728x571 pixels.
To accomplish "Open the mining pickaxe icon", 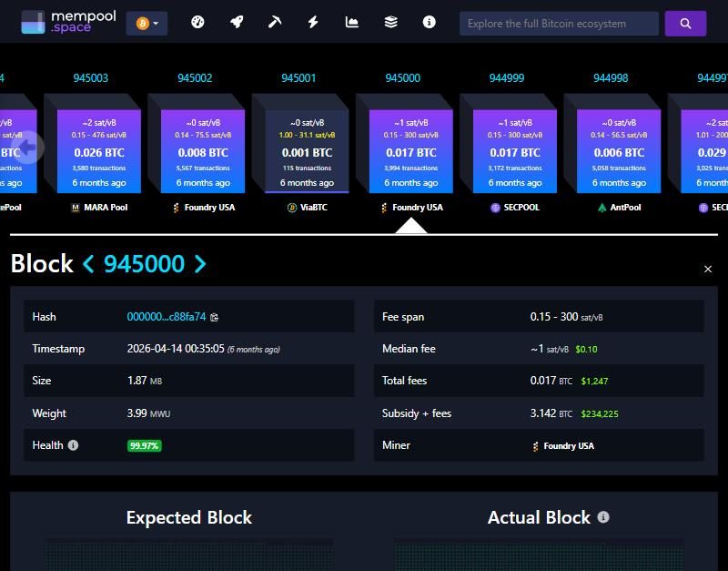I will pyautogui.click(x=275, y=22).
